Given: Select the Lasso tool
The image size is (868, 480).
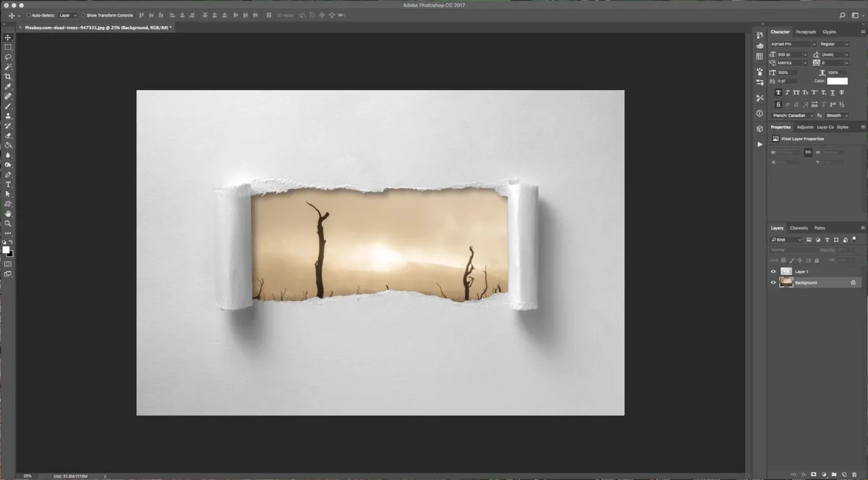Looking at the screenshot, I should pos(8,56).
